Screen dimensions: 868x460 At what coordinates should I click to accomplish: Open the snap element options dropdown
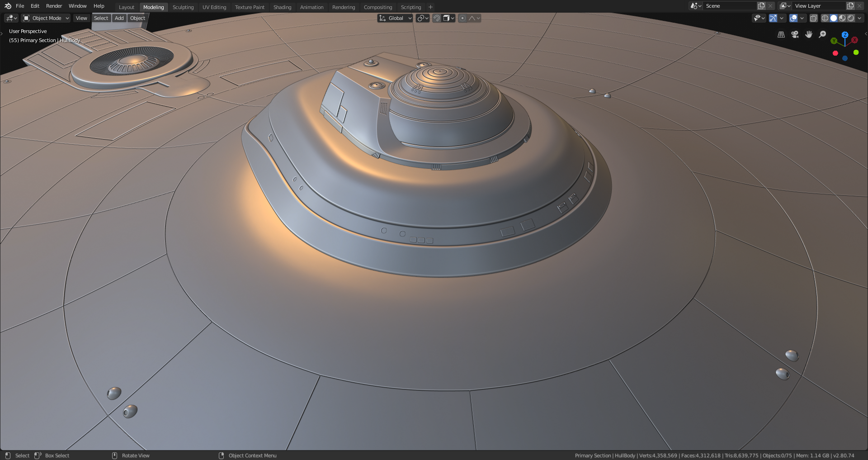448,18
